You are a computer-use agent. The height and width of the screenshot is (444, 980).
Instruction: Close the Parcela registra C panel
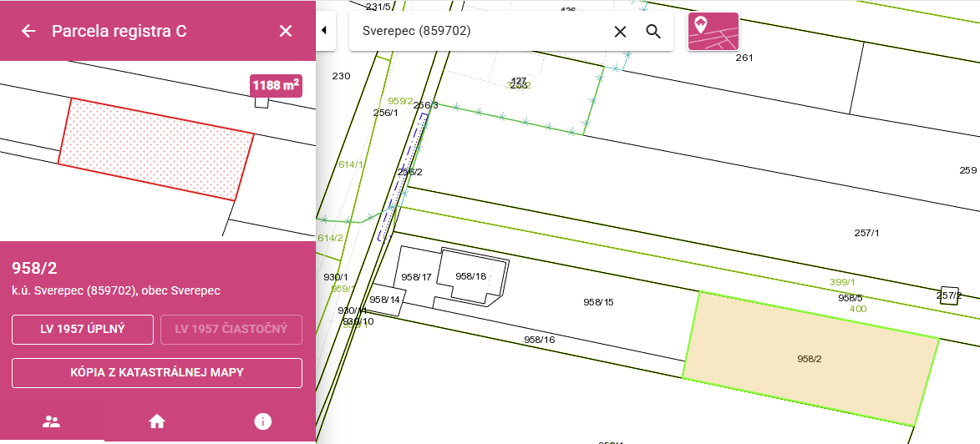click(x=286, y=31)
